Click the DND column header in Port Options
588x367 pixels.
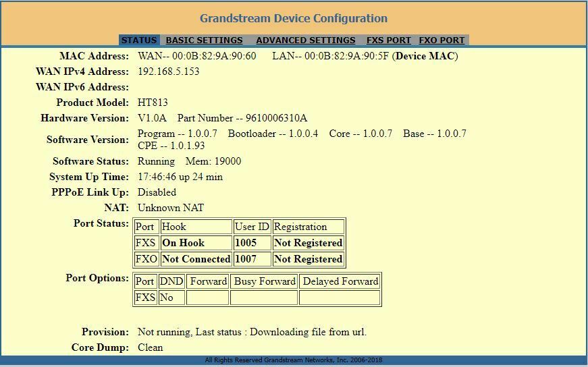(x=171, y=281)
